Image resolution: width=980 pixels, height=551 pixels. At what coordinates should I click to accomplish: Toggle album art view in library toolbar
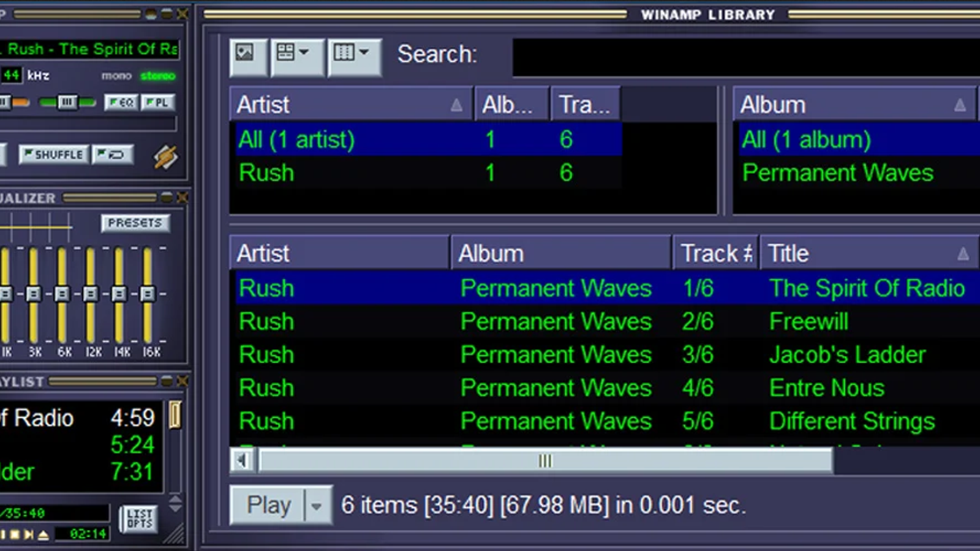pyautogui.click(x=247, y=56)
